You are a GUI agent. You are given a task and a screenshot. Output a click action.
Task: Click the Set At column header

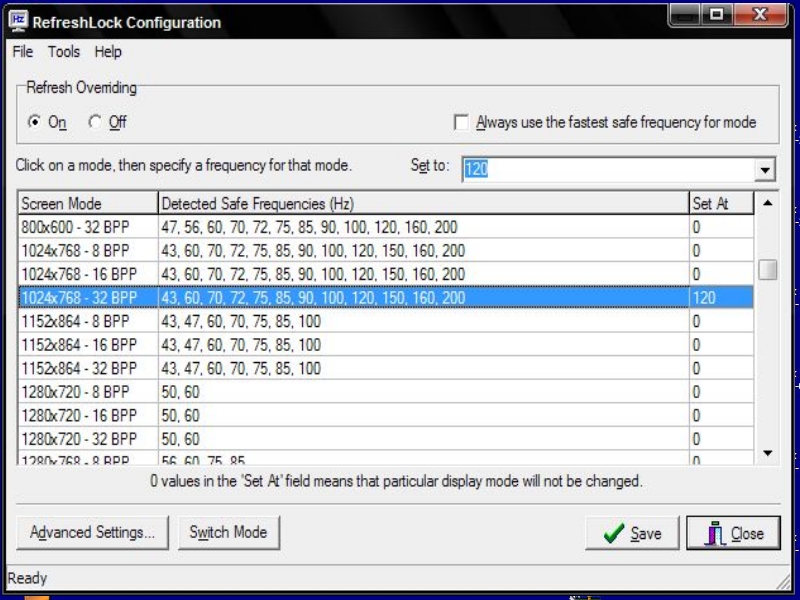(x=721, y=204)
